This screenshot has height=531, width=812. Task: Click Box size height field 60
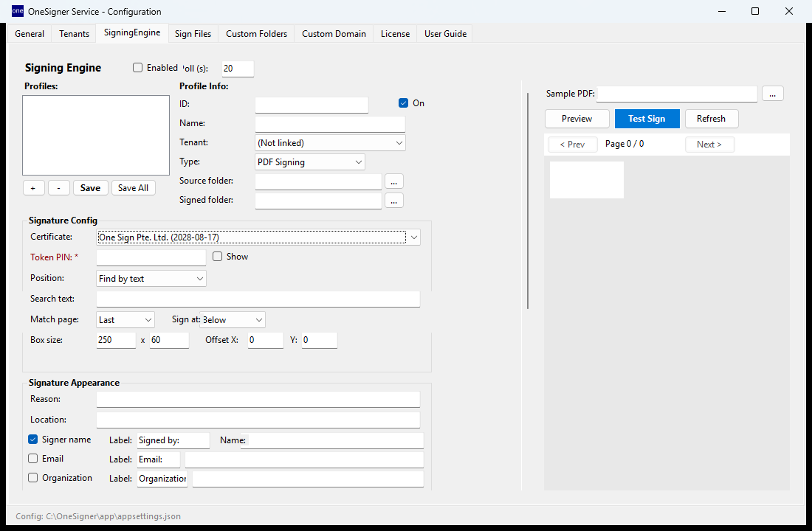[169, 340]
